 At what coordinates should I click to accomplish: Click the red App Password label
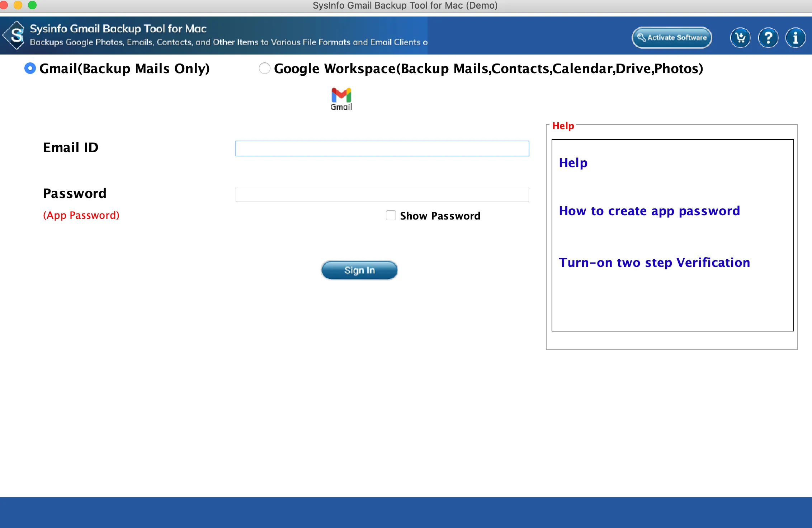[81, 215]
